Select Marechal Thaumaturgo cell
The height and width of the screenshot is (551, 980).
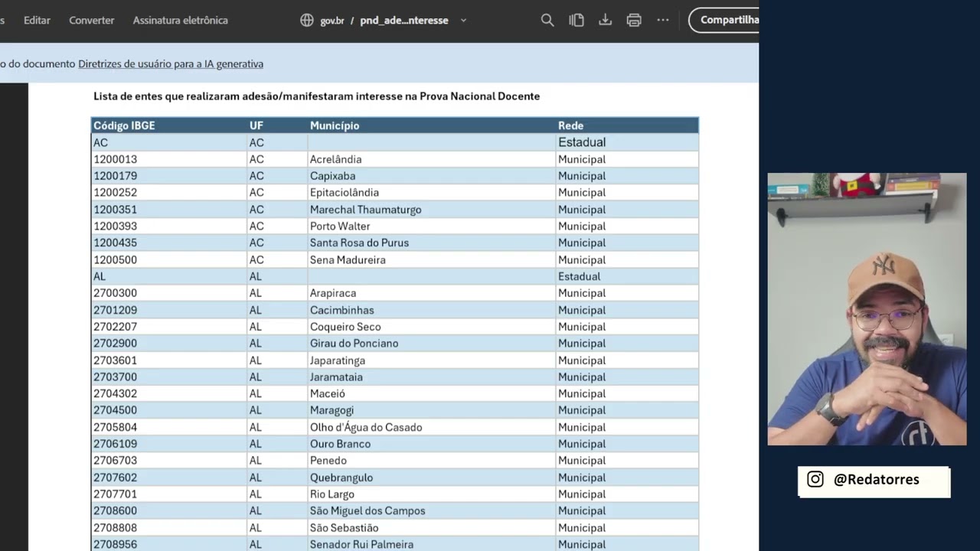[x=431, y=210]
